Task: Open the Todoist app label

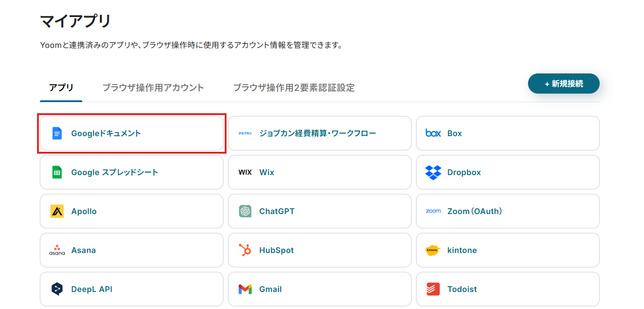Action: (x=462, y=289)
